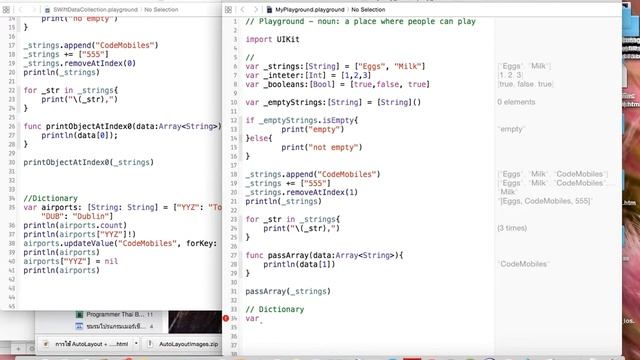Image resolution: width=640 pixels, height=360 pixels.
Task: Click the html file icon in downloads bar
Action: coord(46,344)
